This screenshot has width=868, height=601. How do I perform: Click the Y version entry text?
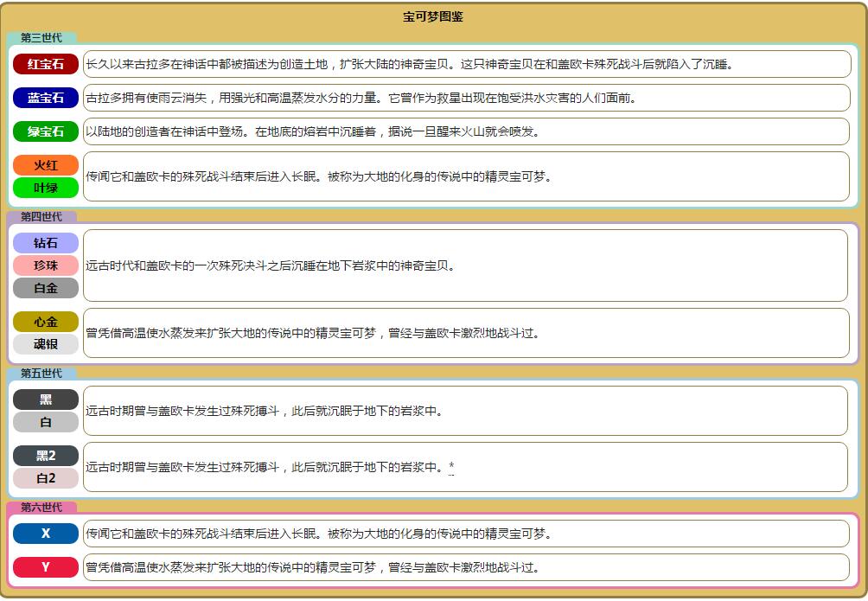pos(466,568)
